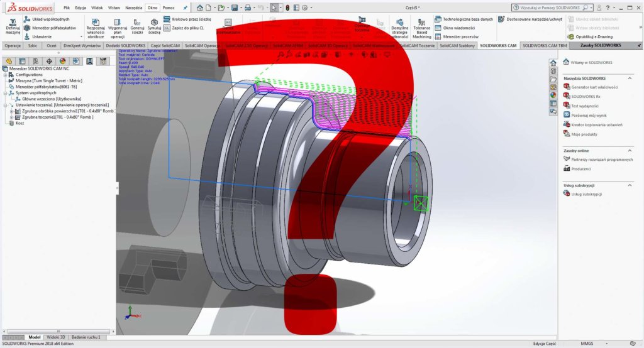644x348 pixels.
Task: Open Menedżer półfabrykatów in ribbon
Action: click(x=50, y=28)
